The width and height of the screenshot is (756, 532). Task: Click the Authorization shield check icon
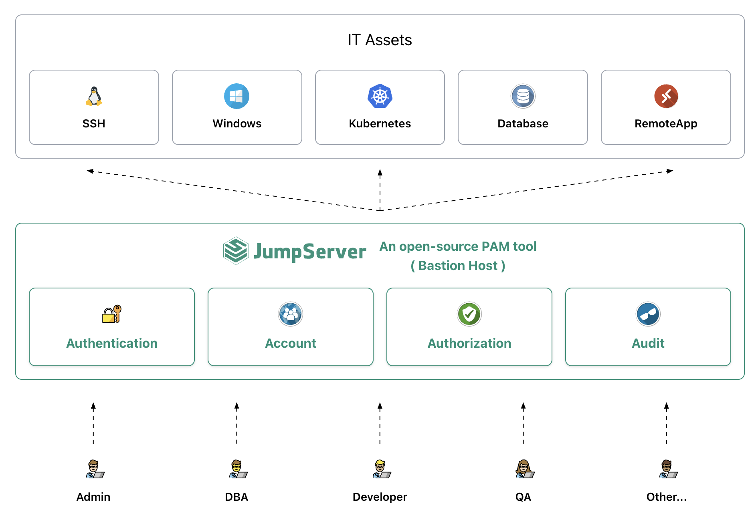tap(469, 314)
